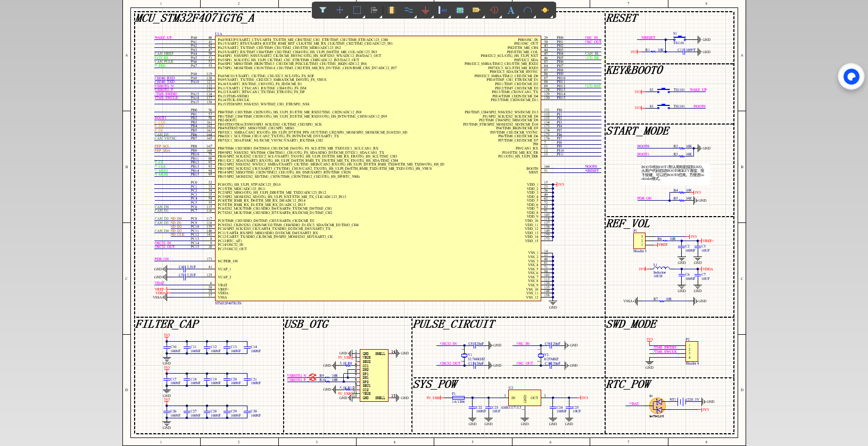
Task: Select the RESET section title
Action: (622, 18)
